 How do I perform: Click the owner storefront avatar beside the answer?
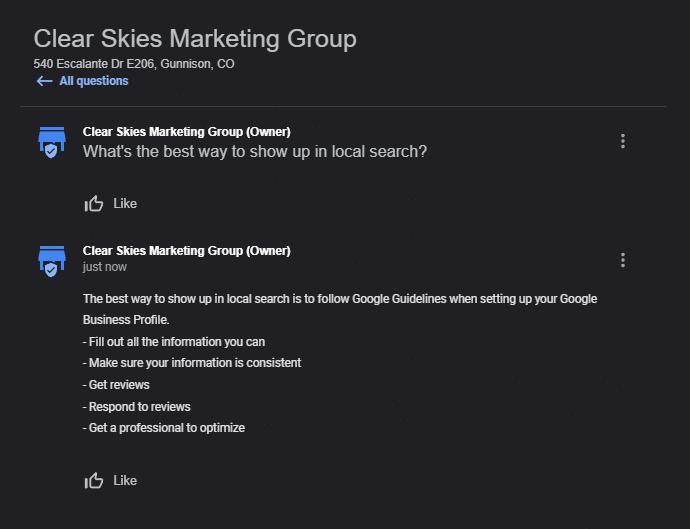(52, 261)
